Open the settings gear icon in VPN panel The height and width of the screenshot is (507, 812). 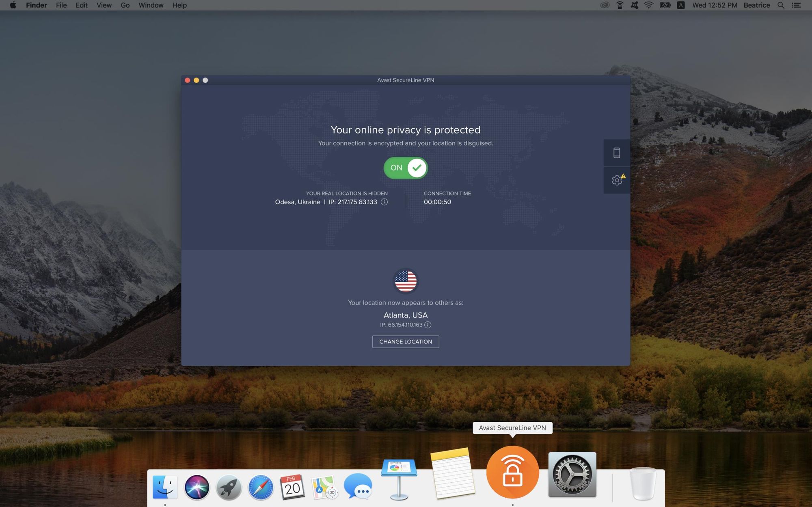617,180
